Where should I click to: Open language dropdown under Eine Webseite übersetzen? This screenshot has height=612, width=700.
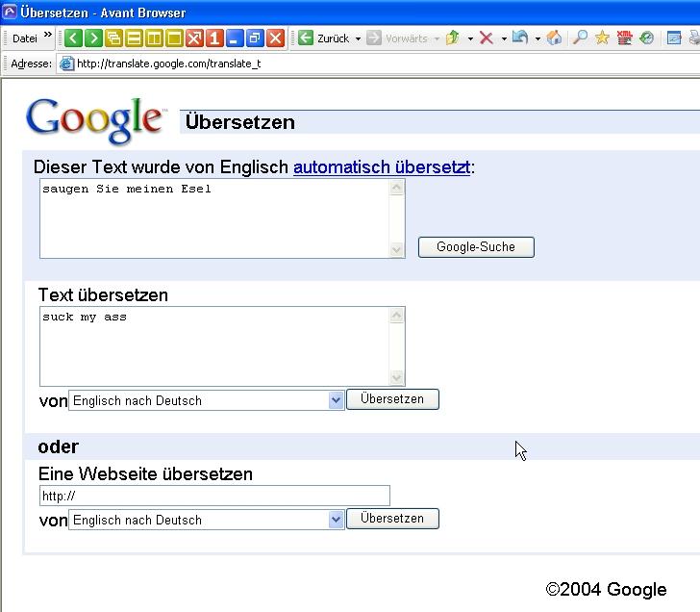(206, 520)
